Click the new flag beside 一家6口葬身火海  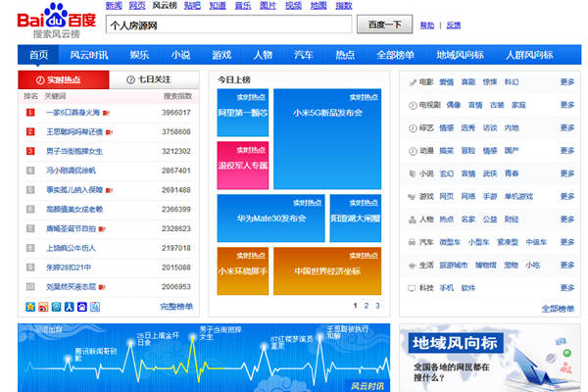[x=106, y=113]
